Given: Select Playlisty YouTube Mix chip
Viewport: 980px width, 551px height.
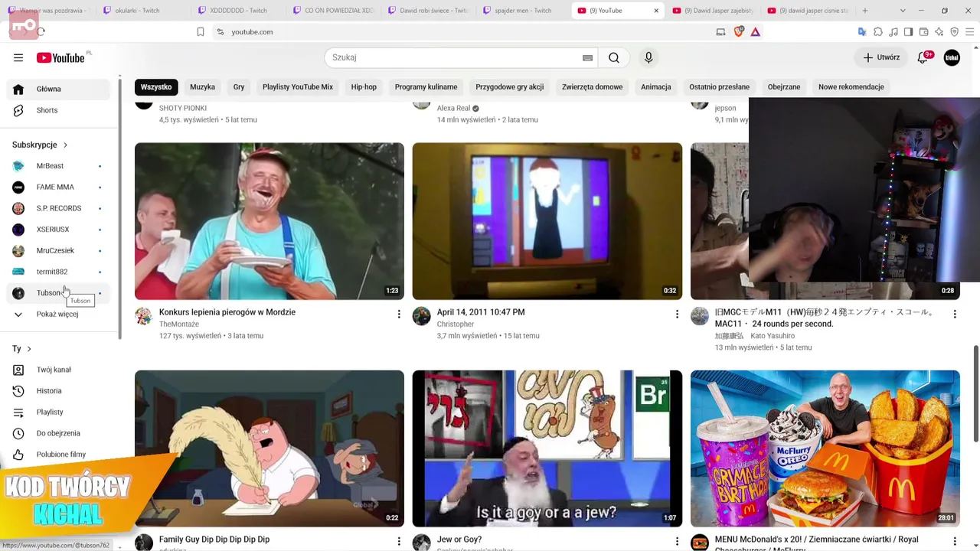Looking at the screenshot, I should [298, 86].
